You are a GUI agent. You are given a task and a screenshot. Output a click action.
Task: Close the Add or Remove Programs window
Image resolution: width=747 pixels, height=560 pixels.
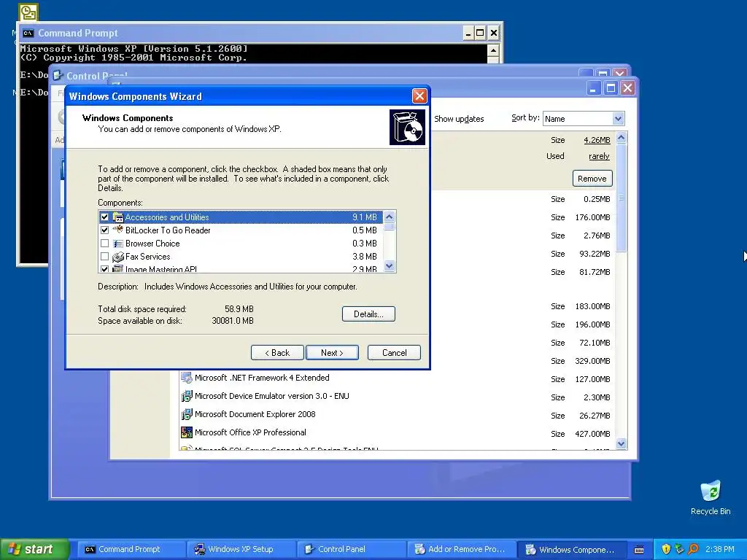click(628, 88)
